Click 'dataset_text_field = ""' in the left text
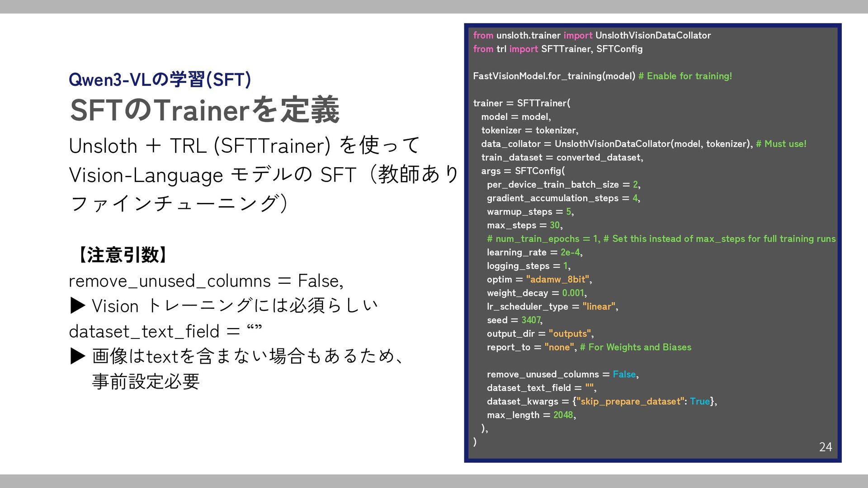This screenshot has height=488, width=868. [x=165, y=331]
